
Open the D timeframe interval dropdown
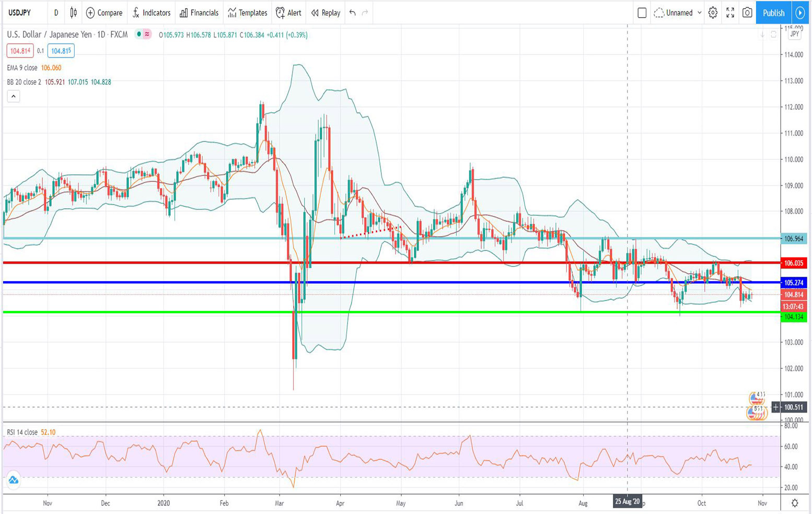(56, 13)
